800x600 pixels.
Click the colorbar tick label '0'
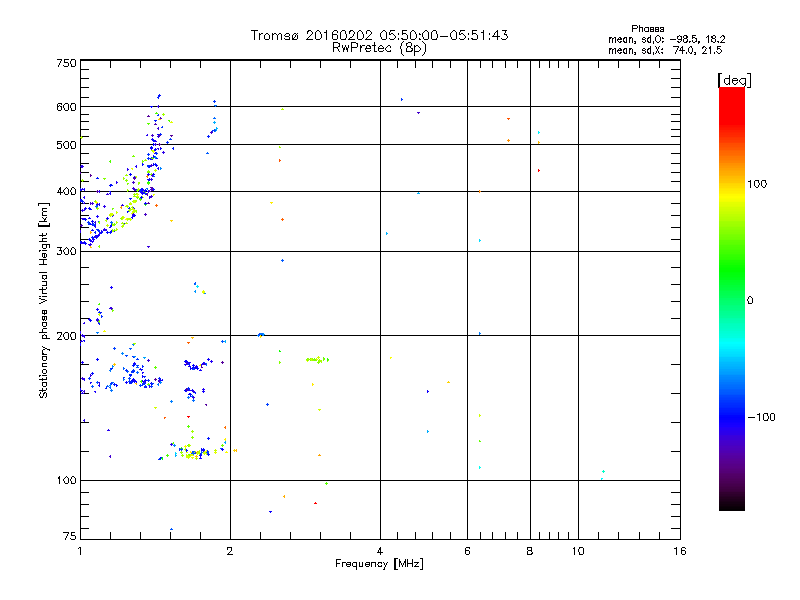tap(750, 301)
